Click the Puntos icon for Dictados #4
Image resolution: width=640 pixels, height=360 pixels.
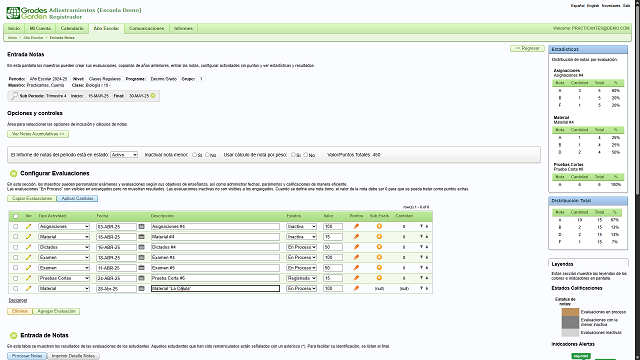coord(356,247)
